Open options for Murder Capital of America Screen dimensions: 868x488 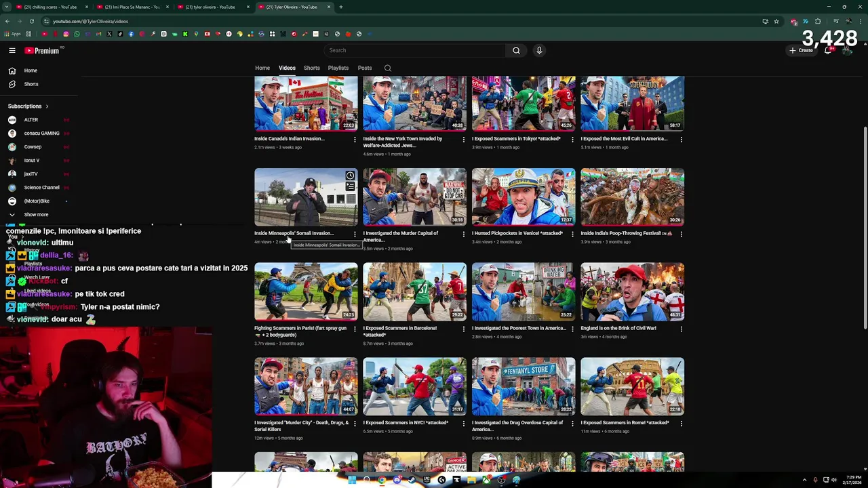tap(463, 235)
